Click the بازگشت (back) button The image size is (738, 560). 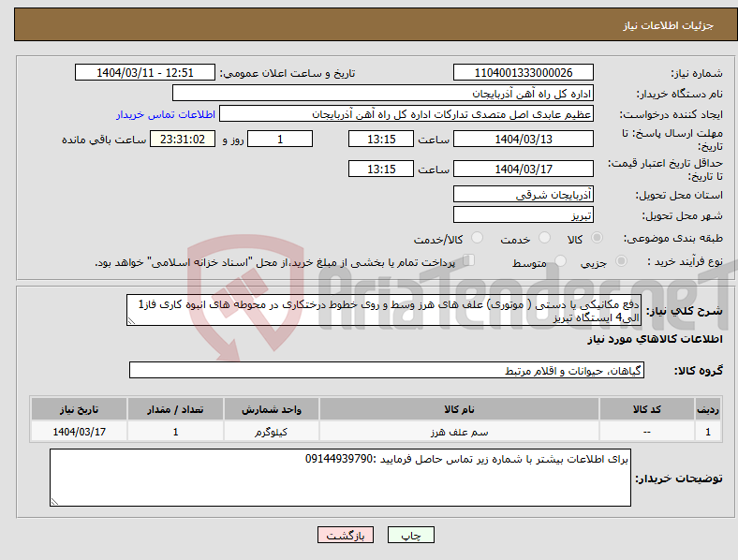tap(346, 535)
